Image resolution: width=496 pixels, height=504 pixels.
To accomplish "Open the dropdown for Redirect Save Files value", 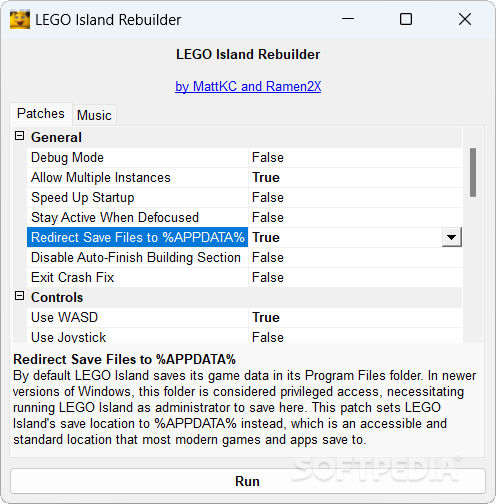I will (452, 237).
